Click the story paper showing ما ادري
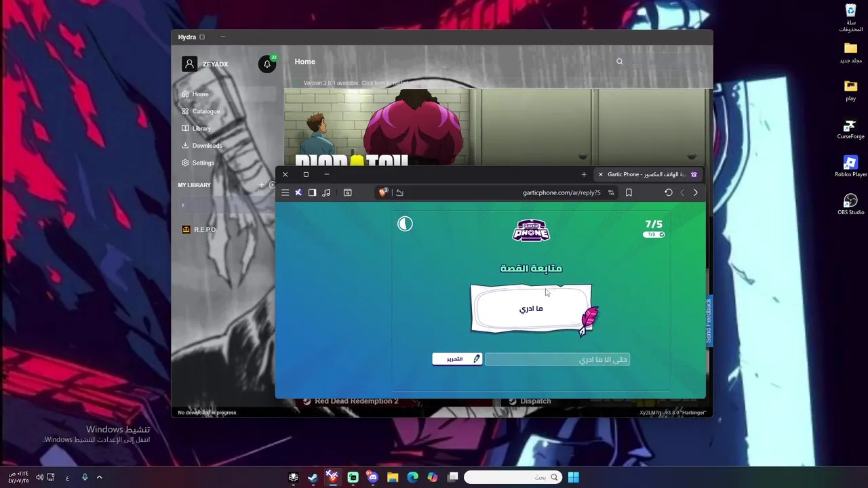 [531, 308]
